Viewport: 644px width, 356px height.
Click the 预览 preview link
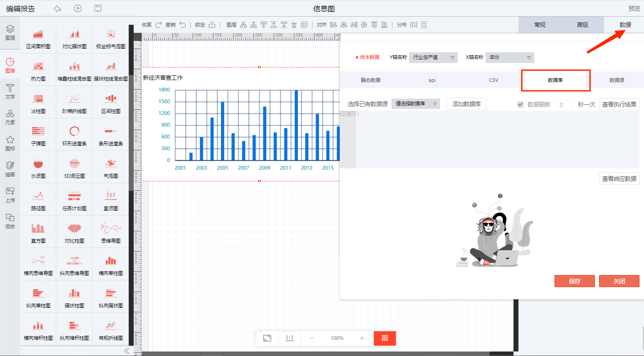(x=634, y=9)
